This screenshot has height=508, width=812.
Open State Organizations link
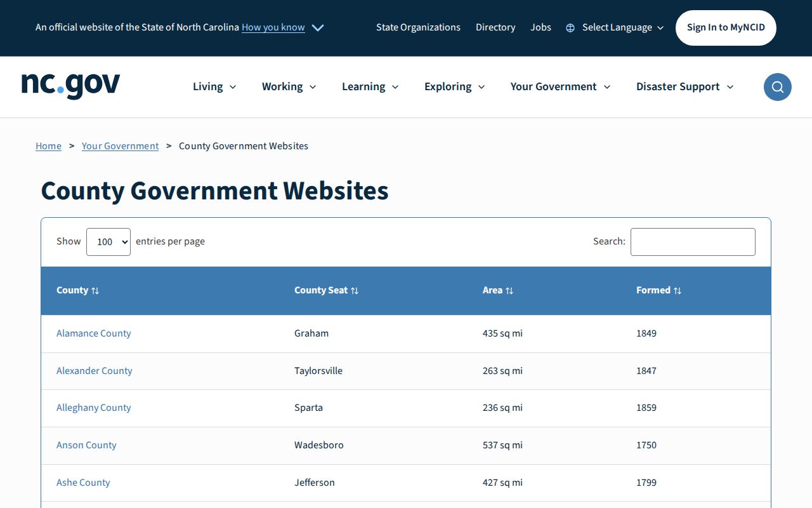tap(418, 27)
